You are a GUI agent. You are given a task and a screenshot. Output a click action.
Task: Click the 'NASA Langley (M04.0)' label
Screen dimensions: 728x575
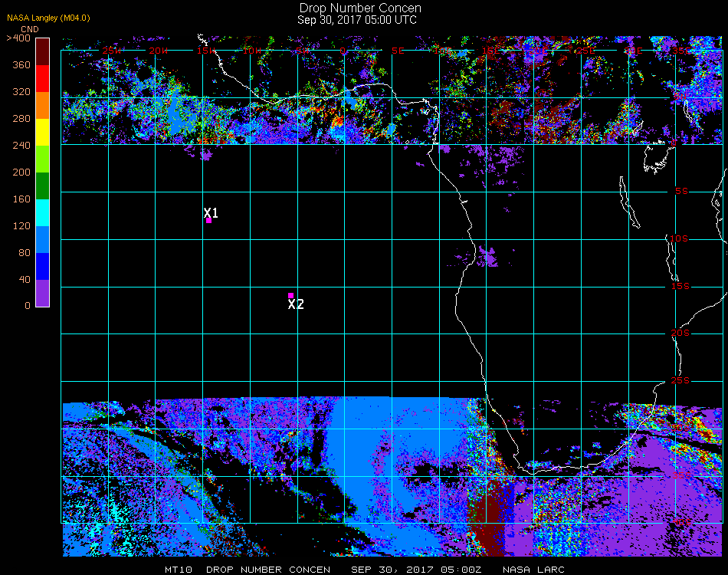(x=48, y=18)
